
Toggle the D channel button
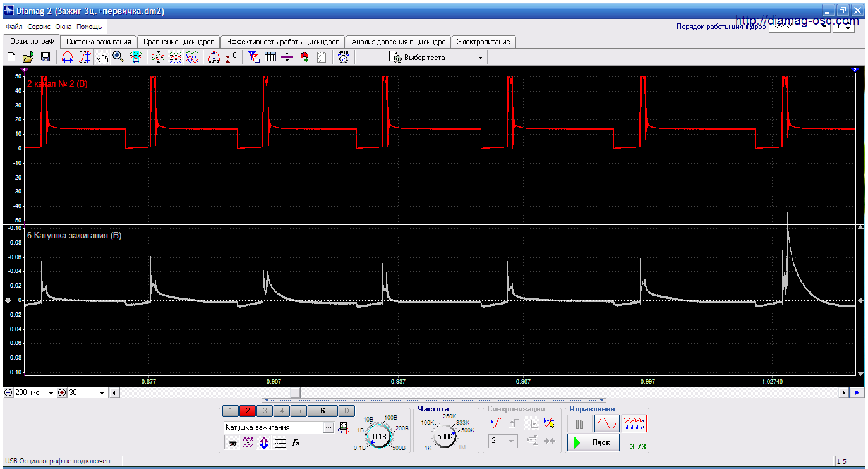pyautogui.click(x=347, y=411)
